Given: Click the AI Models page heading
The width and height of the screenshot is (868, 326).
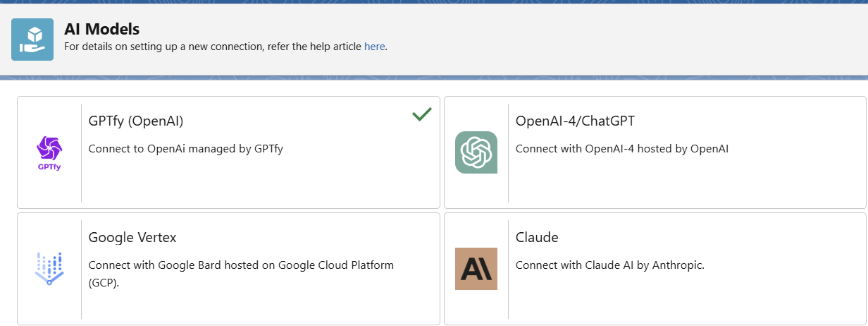Looking at the screenshot, I should click(x=101, y=30).
